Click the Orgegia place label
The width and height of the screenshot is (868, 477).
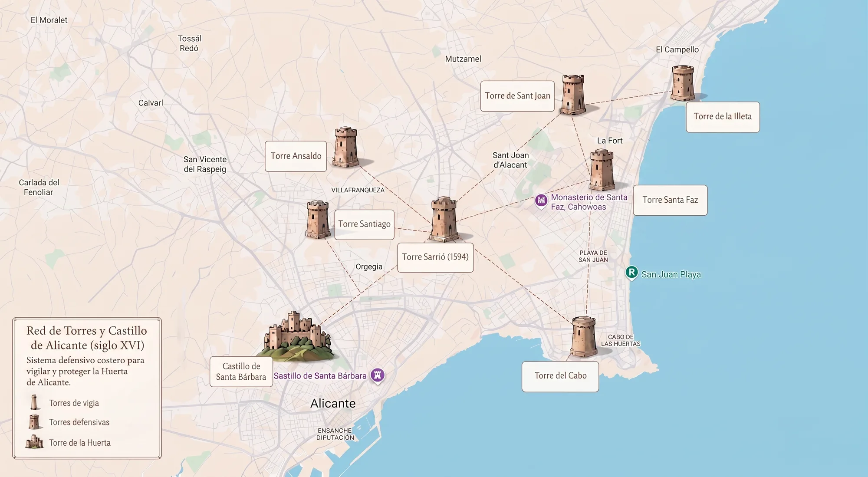[369, 267]
